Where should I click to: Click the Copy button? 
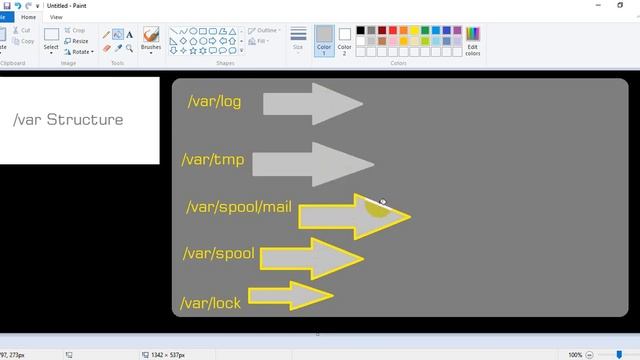tap(23, 41)
